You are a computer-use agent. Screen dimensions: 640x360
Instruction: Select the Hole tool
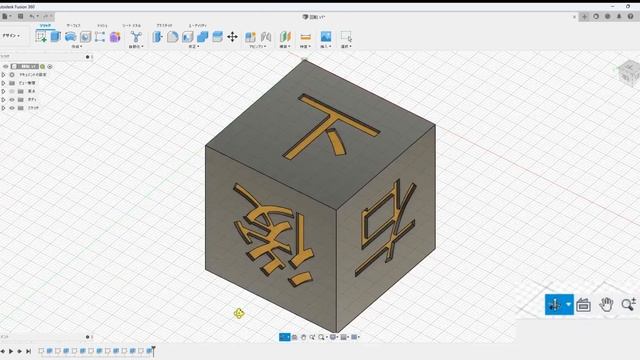tap(85, 37)
